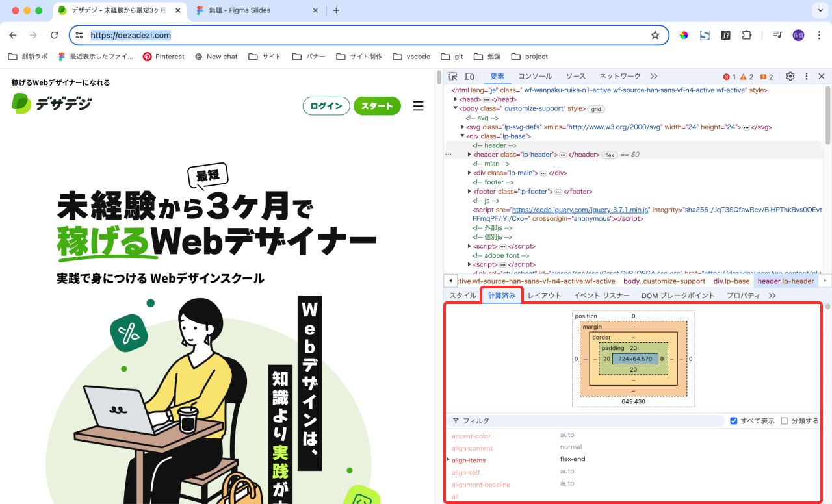832x504 pixels.
Task: Show more styles sub-tabs chevron
Action: 772,296
